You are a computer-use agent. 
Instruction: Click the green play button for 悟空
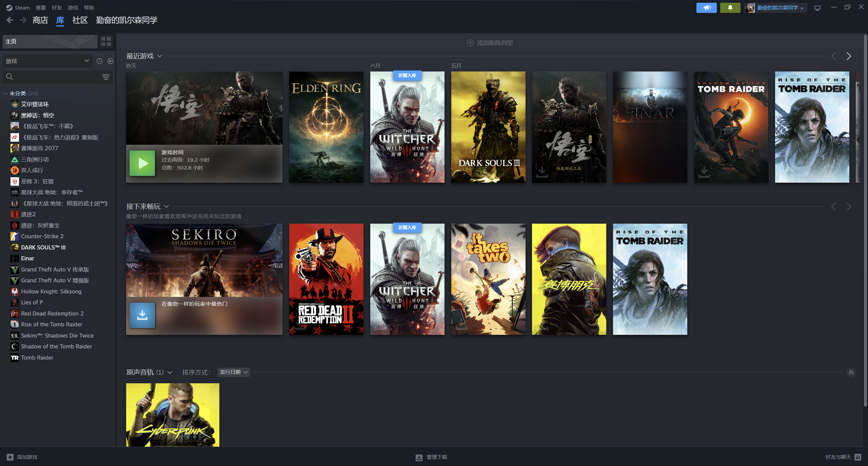[x=142, y=163]
